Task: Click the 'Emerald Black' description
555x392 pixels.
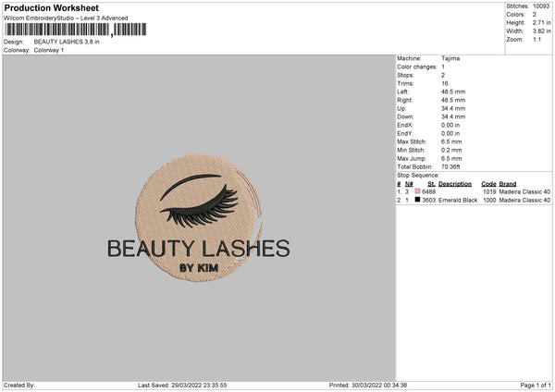Action: [x=458, y=201]
